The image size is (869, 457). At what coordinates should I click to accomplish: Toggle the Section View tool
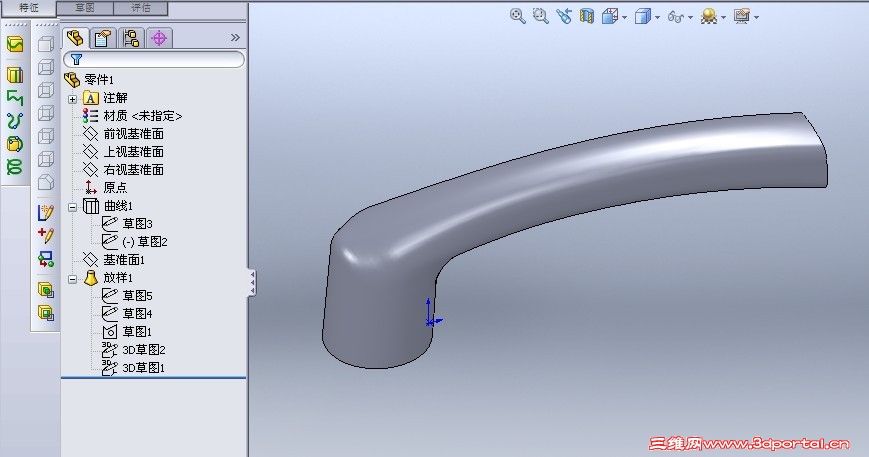tap(586, 16)
